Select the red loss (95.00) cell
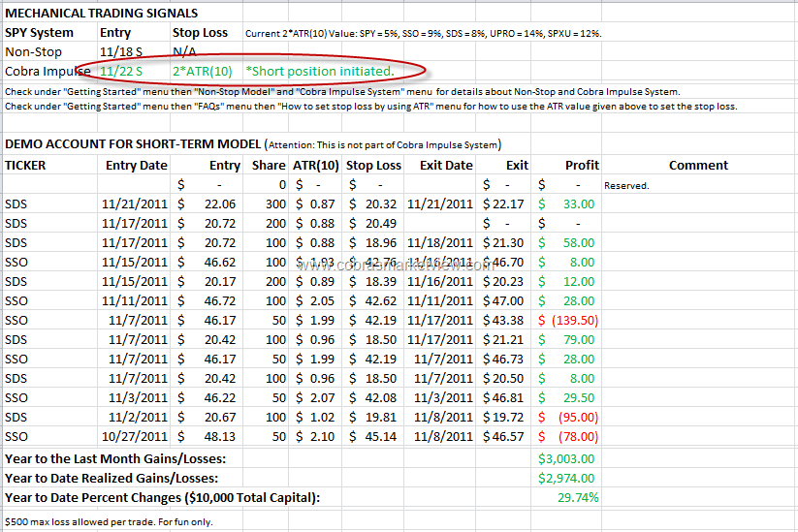Image resolution: width=798 pixels, height=532 pixels. tap(568, 417)
